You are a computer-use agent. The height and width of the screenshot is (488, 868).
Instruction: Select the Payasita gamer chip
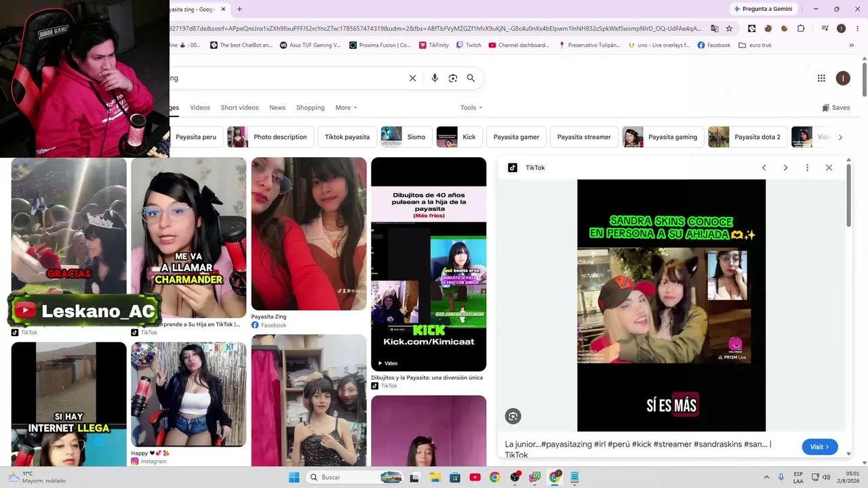(x=516, y=137)
